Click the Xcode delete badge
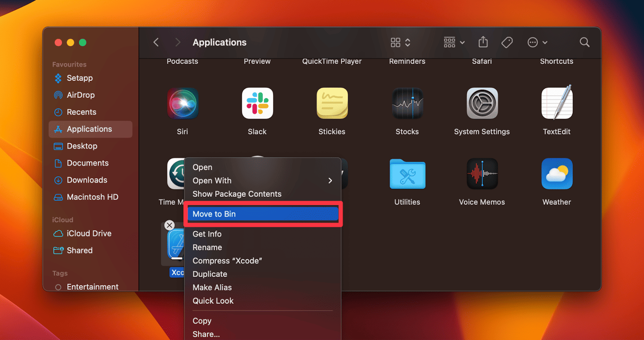 169,225
